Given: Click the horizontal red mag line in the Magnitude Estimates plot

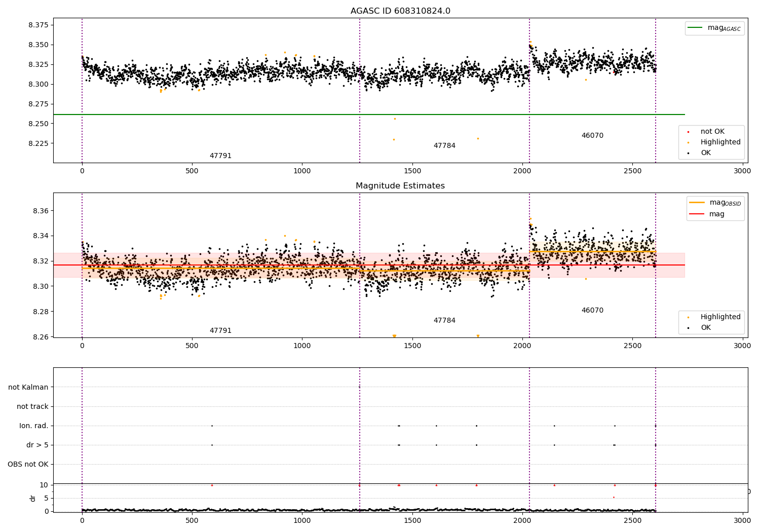Looking at the screenshot, I should point(369,265).
